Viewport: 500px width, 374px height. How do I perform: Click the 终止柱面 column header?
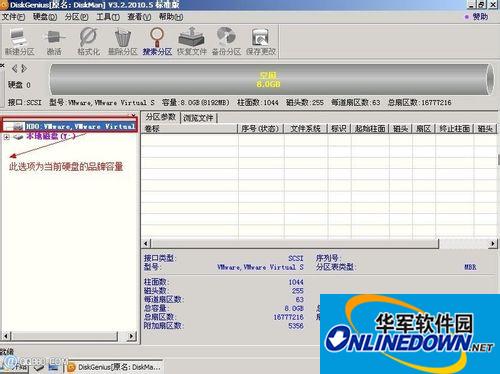(455, 129)
